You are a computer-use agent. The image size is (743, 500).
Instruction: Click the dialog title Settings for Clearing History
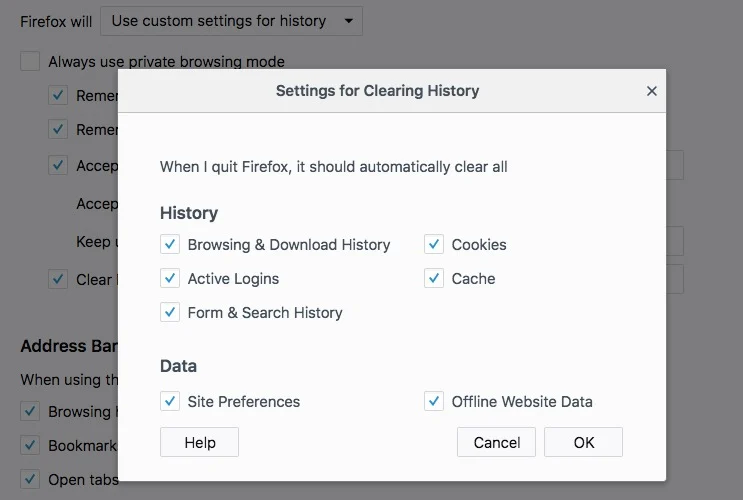point(377,91)
